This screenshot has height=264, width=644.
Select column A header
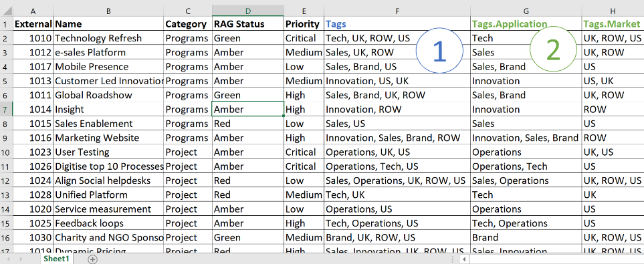33,11
